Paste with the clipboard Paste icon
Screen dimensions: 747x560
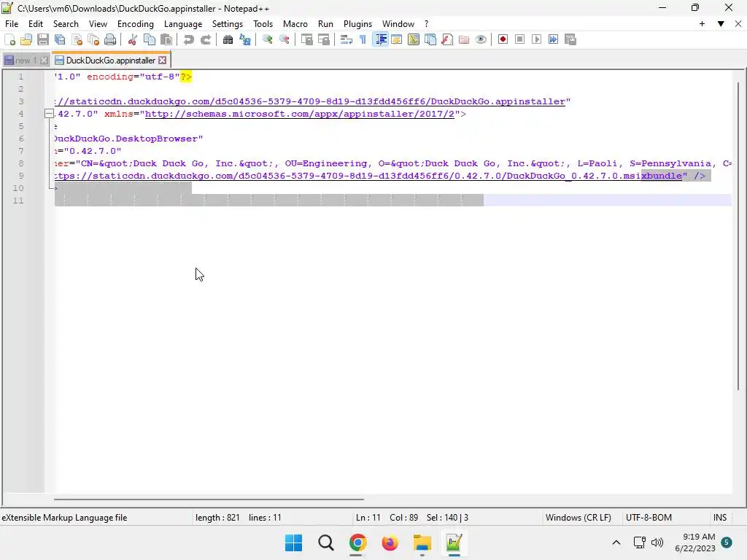click(x=166, y=39)
